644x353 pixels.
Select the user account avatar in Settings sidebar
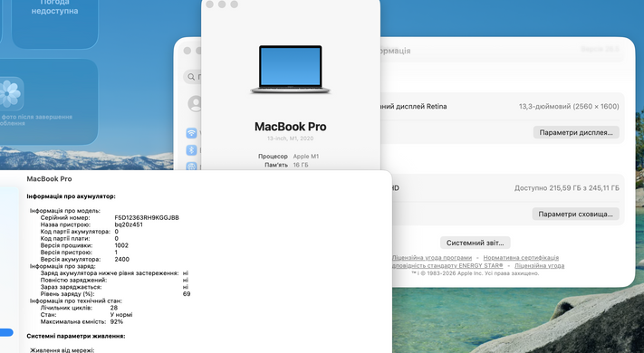point(195,103)
